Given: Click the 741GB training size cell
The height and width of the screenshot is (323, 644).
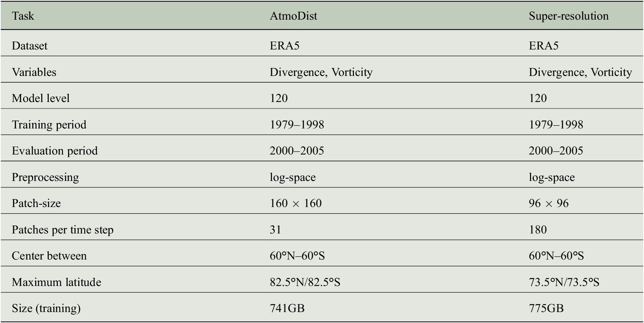Looking at the screenshot, I should point(287,308).
